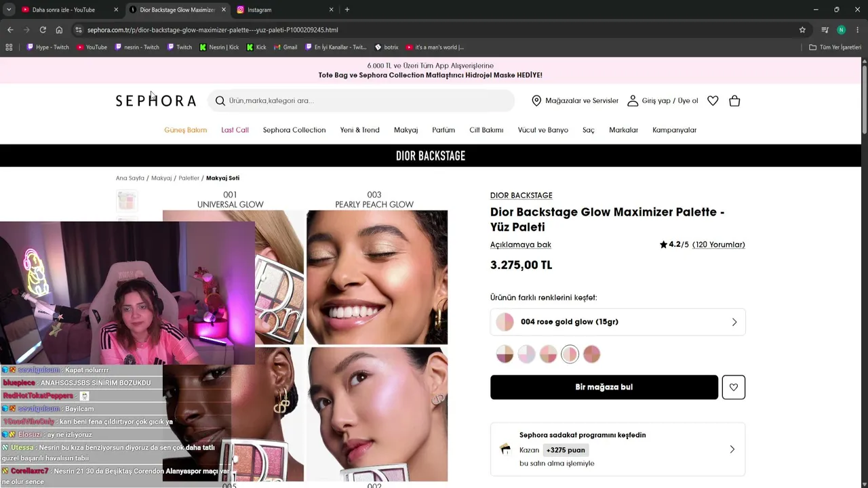
Task: Open the 120 Yorumlar reviews link
Action: (719, 245)
